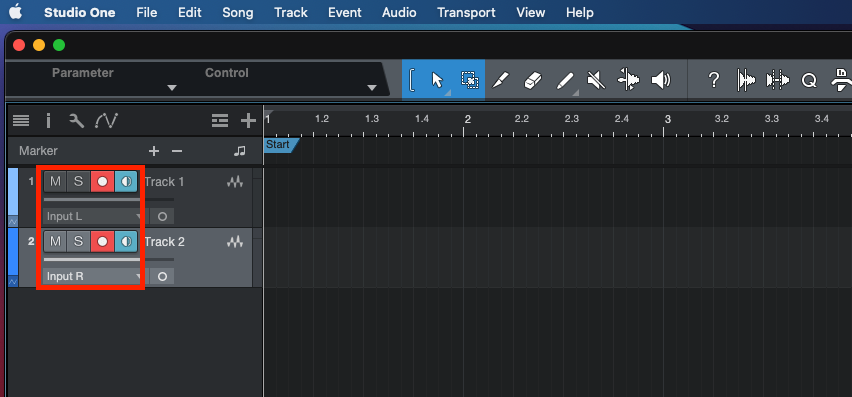Select the Eraser tool
The width and height of the screenshot is (852, 397).
(x=532, y=81)
